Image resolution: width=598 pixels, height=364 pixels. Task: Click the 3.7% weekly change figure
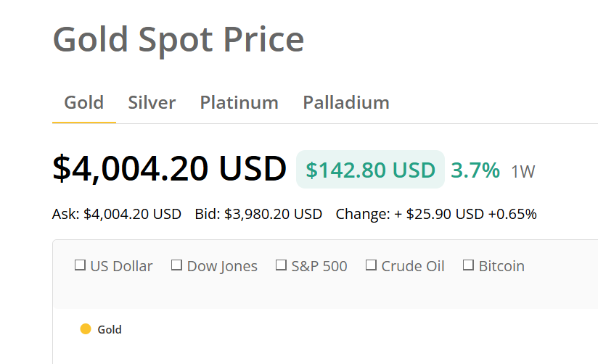475,170
